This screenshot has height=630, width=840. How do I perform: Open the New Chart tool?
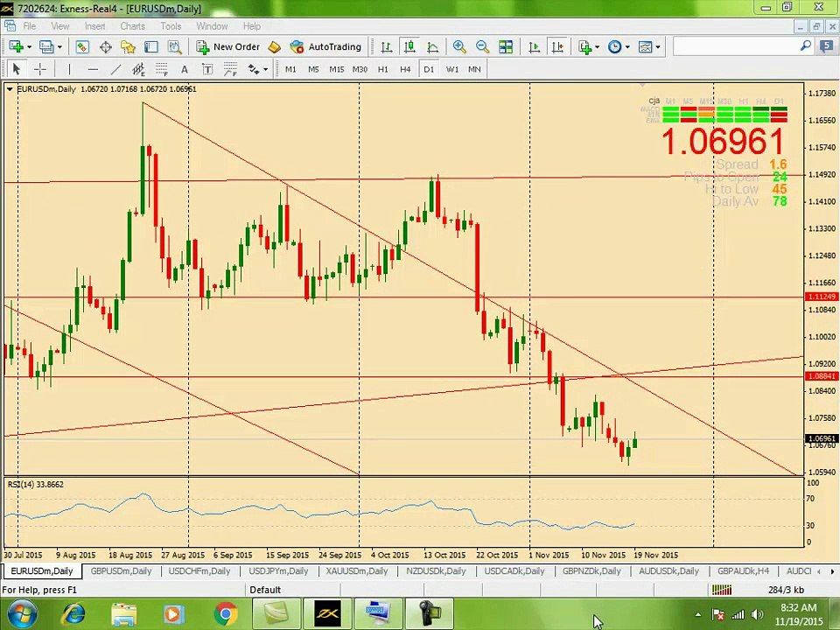point(16,47)
